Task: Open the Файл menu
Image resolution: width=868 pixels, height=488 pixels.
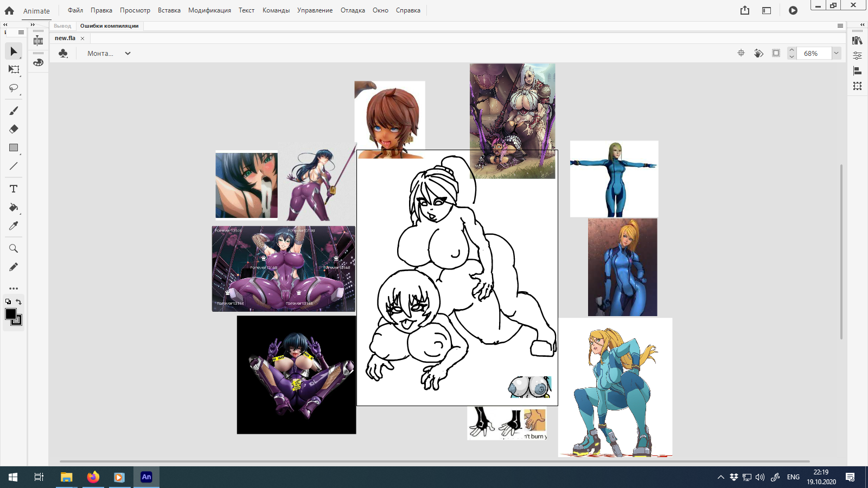Action: coord(75,10)
